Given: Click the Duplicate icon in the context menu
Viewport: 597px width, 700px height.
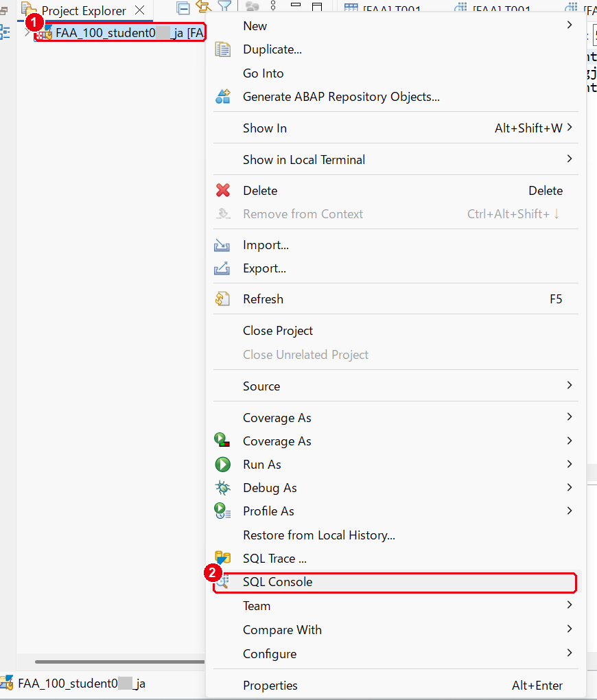Looking at the screenshot, I should [223, 49].
